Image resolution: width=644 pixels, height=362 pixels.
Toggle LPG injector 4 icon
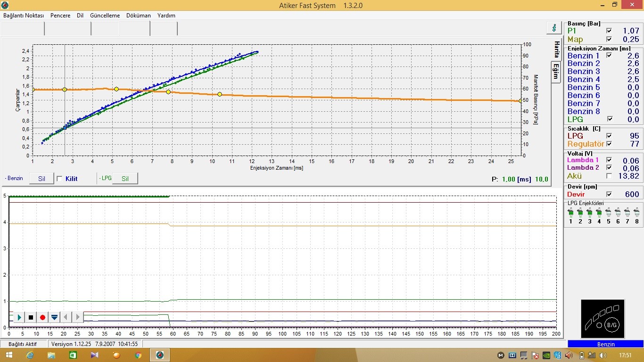pyautogui.click(x=599, y=213)
